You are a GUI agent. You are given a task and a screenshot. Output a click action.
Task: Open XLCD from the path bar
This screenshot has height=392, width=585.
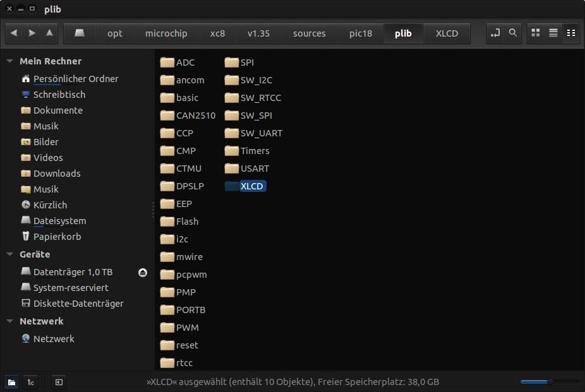point(447,33)
